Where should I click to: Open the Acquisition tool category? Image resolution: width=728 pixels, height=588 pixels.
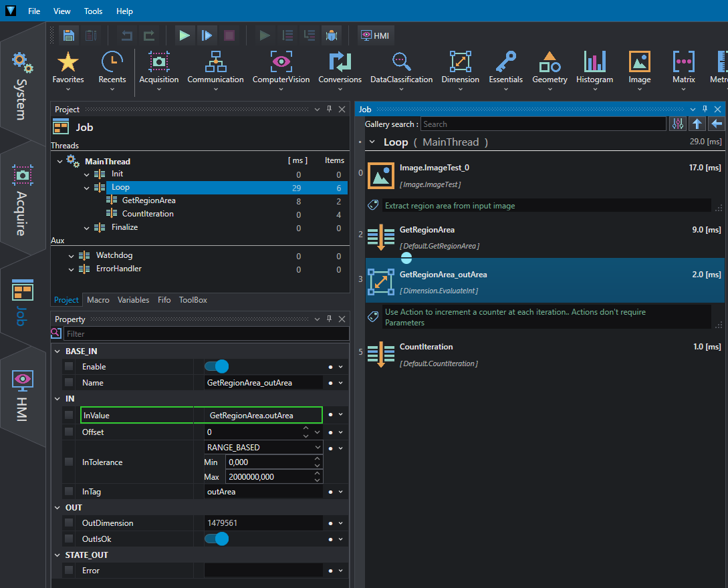159,71
